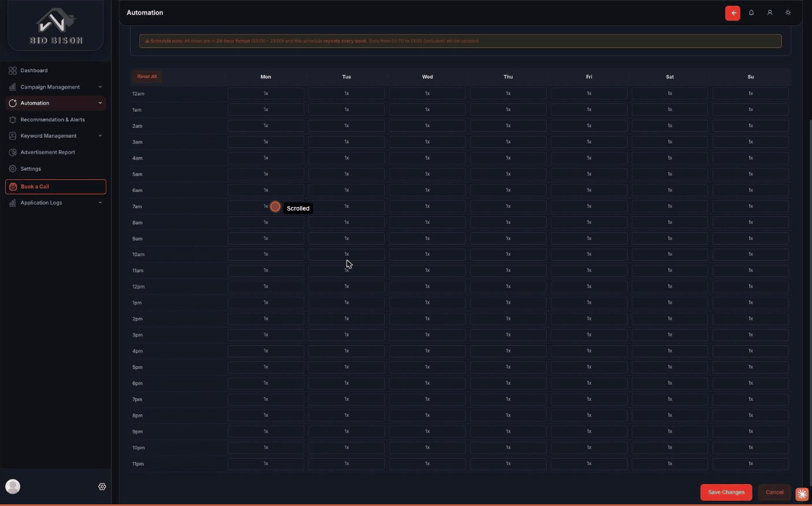Click the 2pm Monday multiplier cell

266,319
